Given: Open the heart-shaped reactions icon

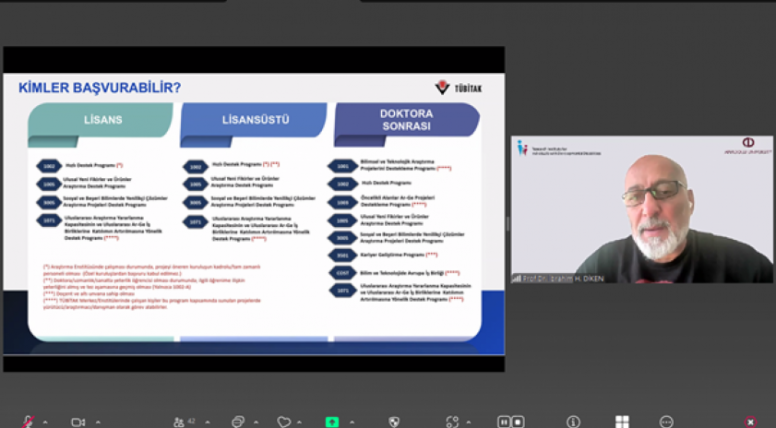Looking at the screenshot, I should pos(284,421).
